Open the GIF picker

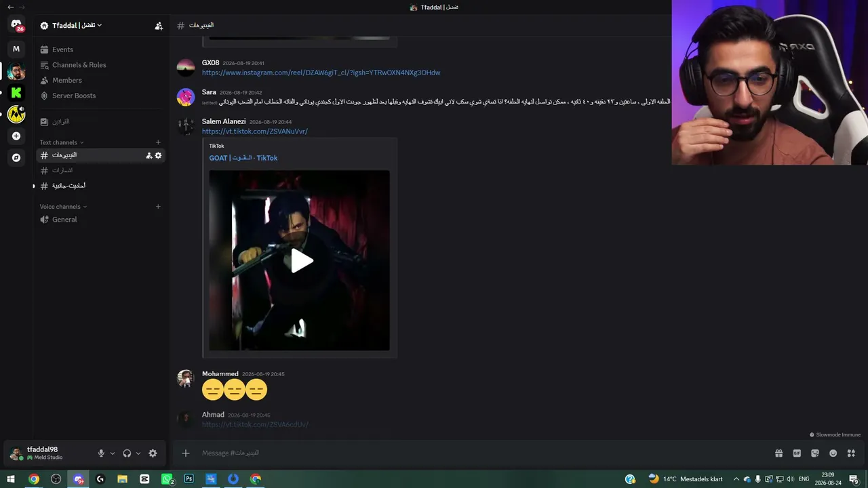coord(797,453)
